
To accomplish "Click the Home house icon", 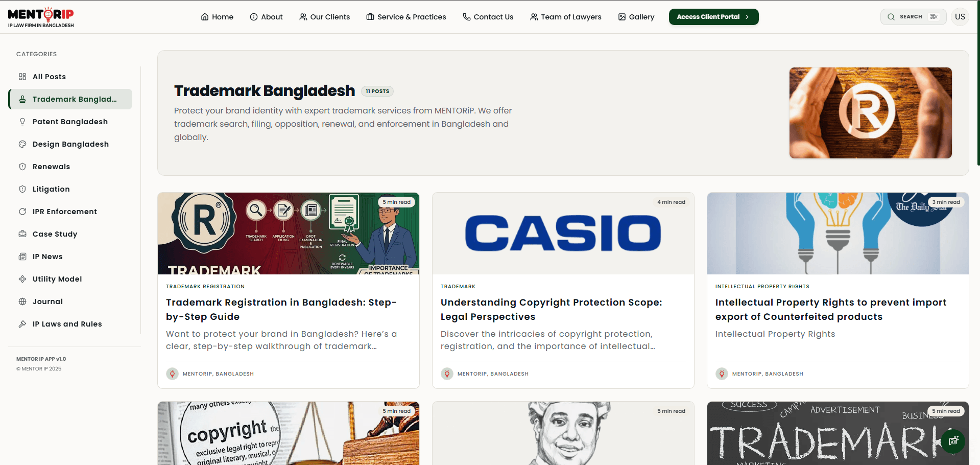I will pyautogui.click(x=205, y=17).
